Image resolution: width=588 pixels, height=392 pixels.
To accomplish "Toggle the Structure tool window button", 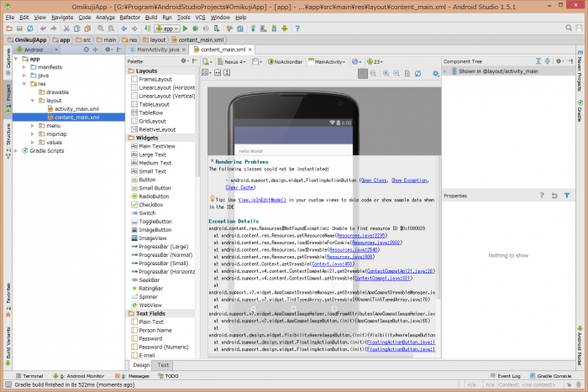I will (x=8, y=140).
